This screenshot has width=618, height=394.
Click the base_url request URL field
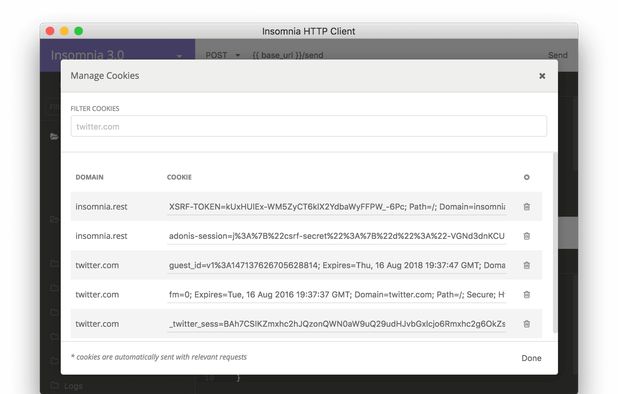(288, 55)
